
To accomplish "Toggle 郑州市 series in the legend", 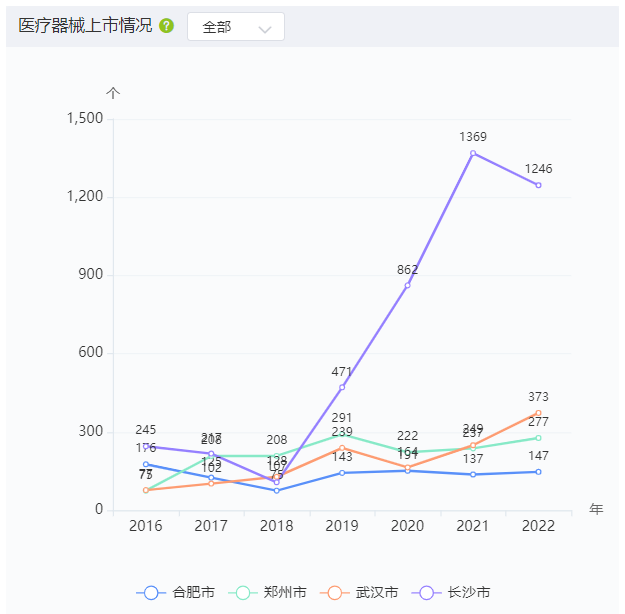I will [270, 592].
